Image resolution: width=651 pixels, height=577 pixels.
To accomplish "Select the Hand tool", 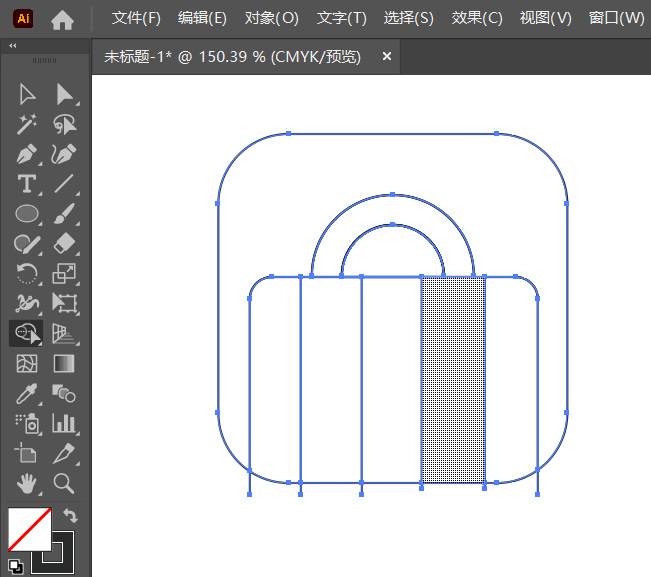I will (x=27, y=483).
